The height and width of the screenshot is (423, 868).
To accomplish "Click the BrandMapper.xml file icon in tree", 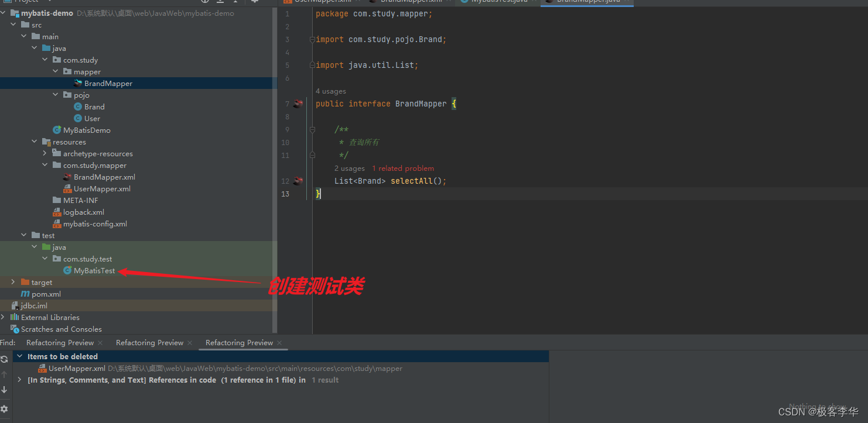I will click(67, 177).
